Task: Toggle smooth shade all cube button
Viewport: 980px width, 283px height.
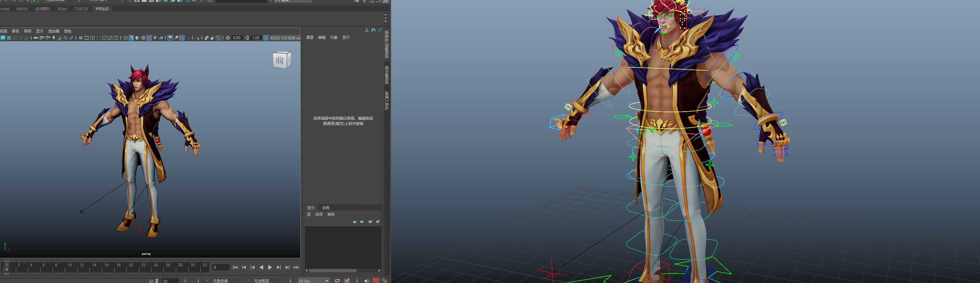Action: pos(132,38)
